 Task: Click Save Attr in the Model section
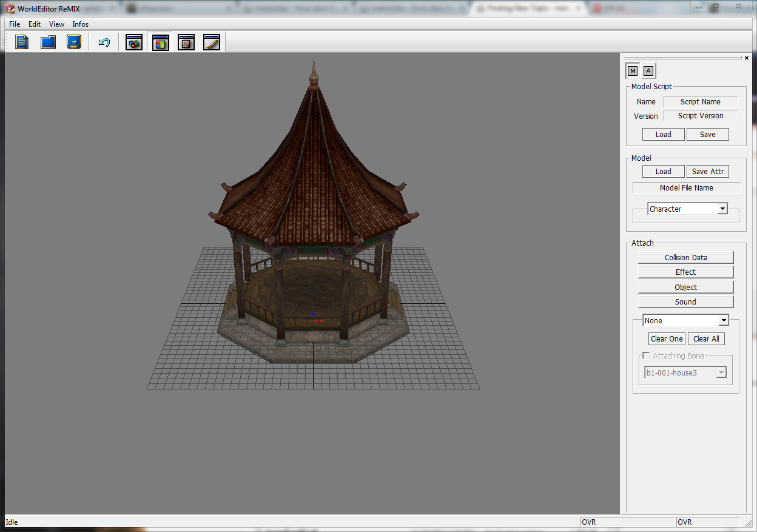[707, 171]
